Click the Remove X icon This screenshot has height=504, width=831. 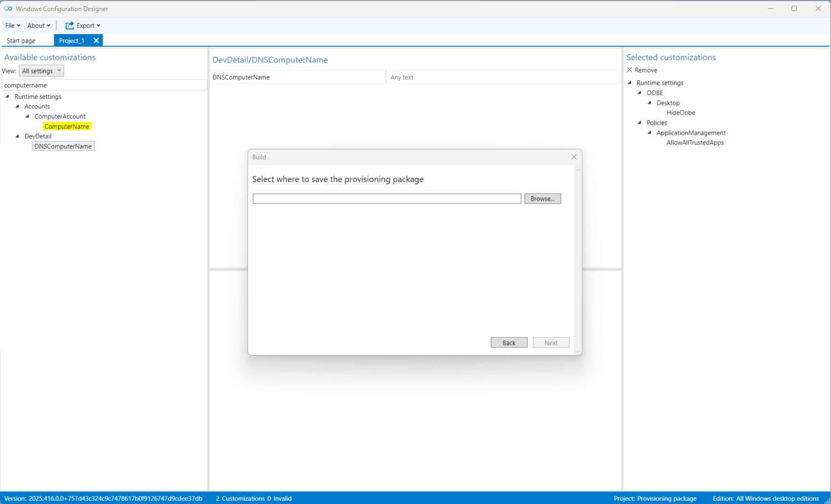tap(629, 70)
